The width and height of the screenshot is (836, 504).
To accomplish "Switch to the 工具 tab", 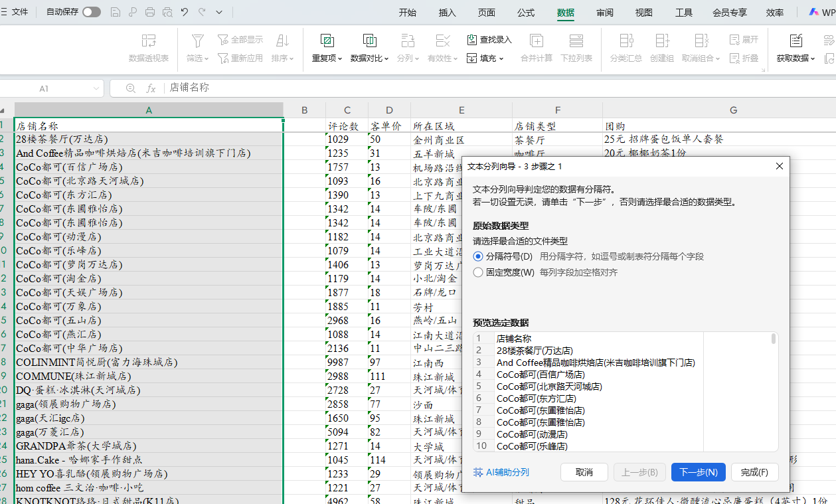I will [684, 13].
